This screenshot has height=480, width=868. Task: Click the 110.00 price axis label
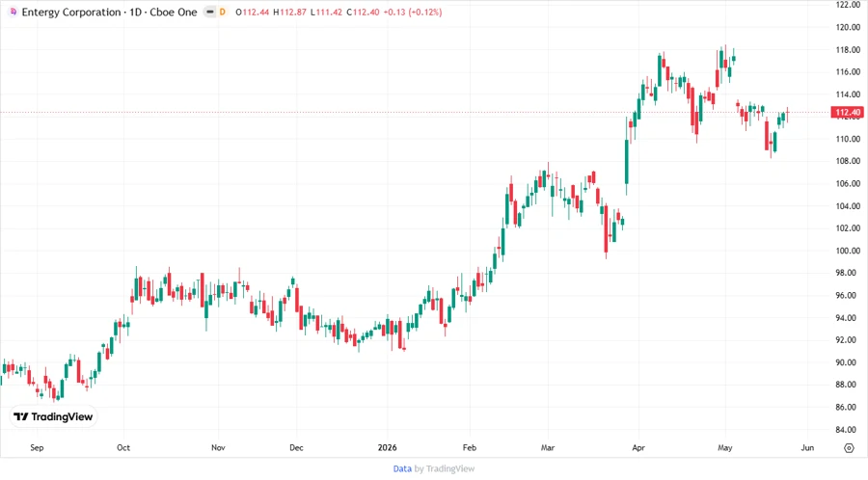tap(848, 139)
